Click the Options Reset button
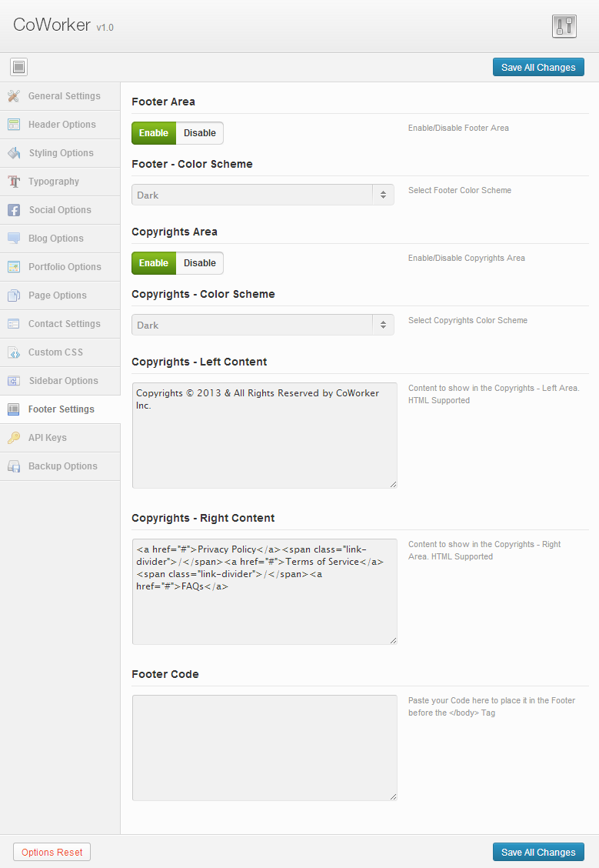Image resolution: width=599 pixels, height=868 pixels. coord(52,852)
